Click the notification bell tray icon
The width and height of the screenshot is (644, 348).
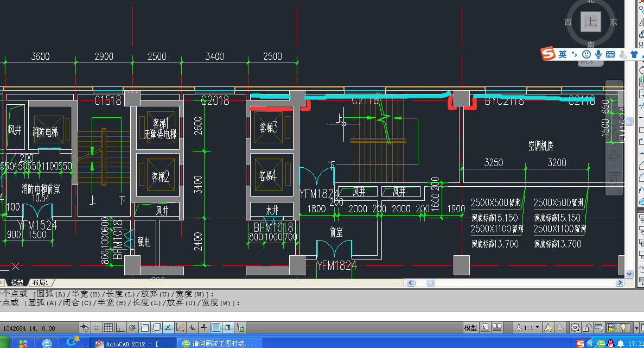[x=621, y=344]
